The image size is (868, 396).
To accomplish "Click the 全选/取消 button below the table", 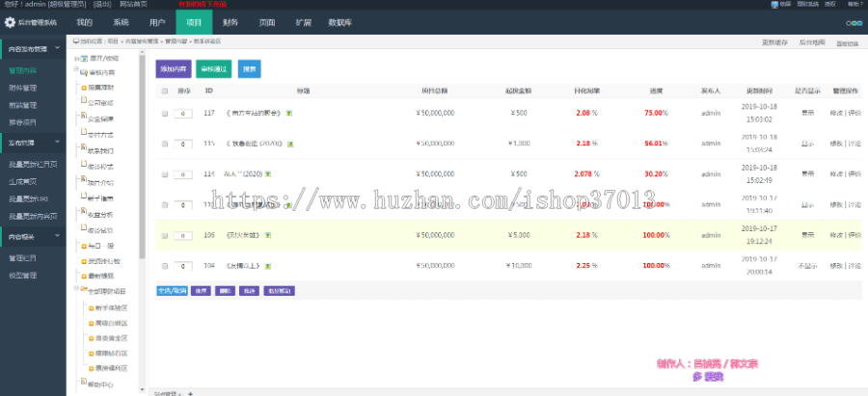I will [x=173, y=291].
